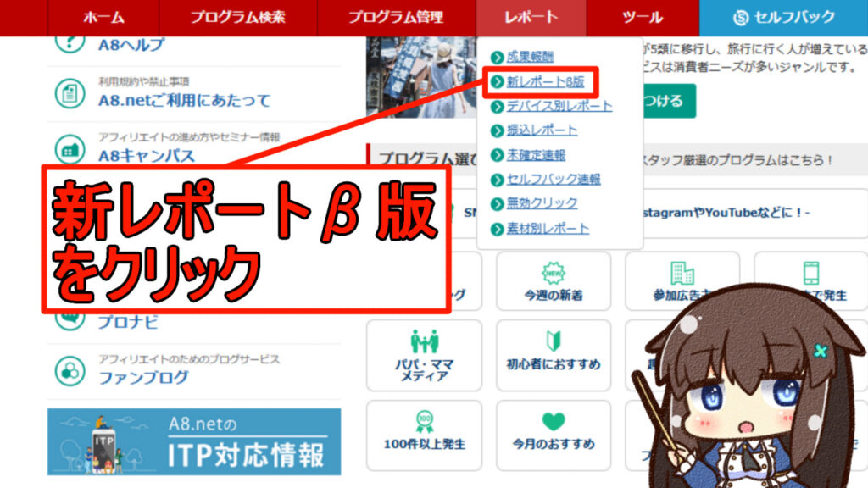Open the 今月のおすすめ category card

(553, 435)
